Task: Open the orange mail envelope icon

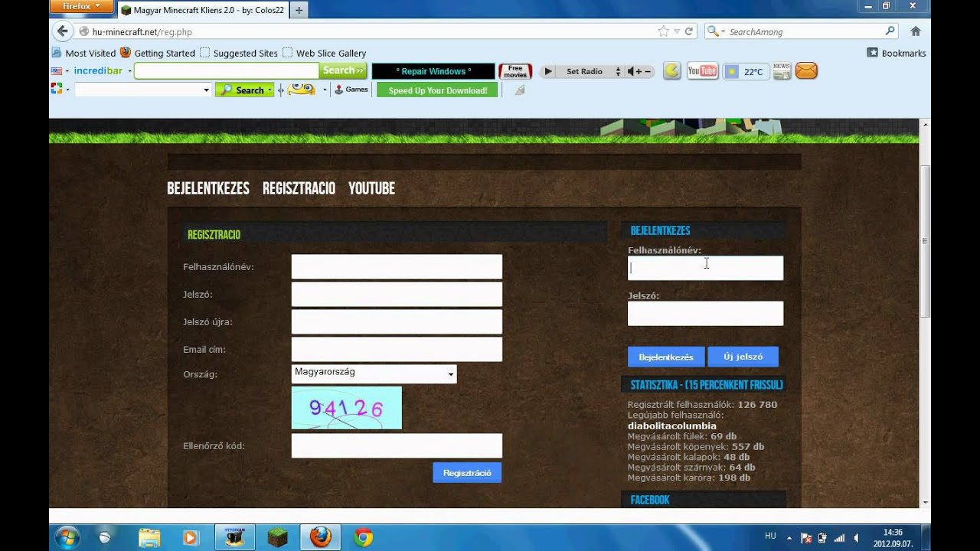Action: (x=806, y=71)
